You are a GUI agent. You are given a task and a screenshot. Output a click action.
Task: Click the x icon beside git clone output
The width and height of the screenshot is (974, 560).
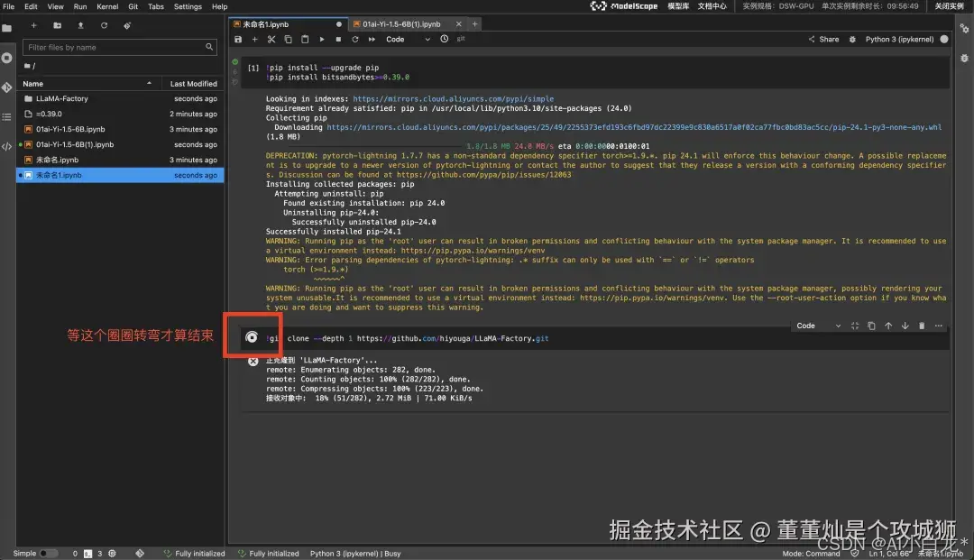click(253, 362)
